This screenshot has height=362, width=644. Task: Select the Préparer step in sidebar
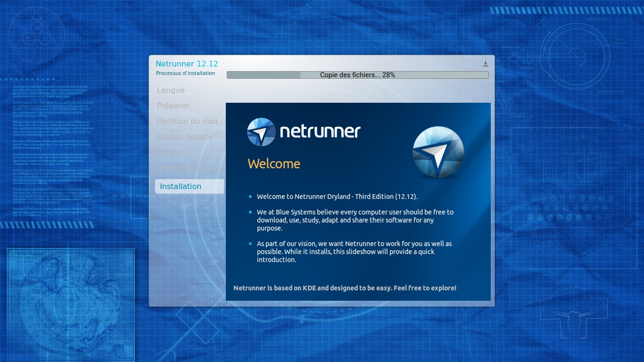[173, 106]
